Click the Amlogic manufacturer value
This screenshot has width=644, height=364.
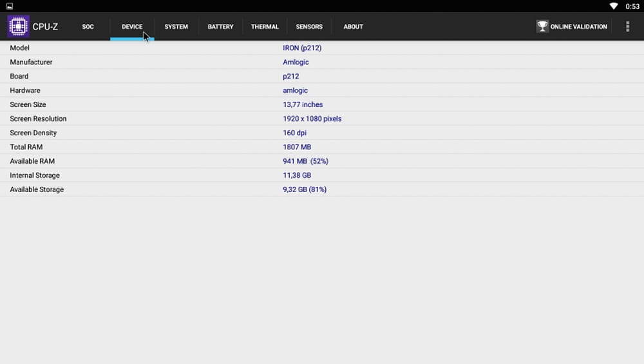click(296, 62)
